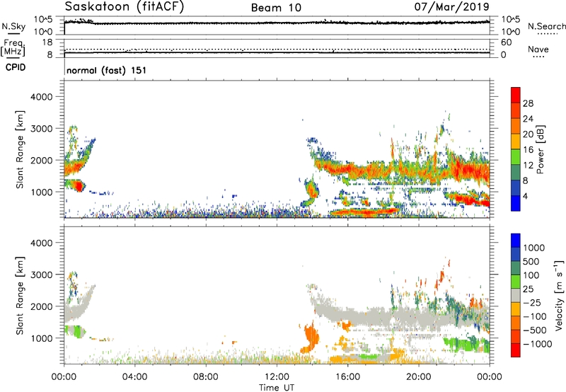Click the 'Velocity [m s-1]' colorbar label
This screenshot has width=566, height=392.
[559, 295]
